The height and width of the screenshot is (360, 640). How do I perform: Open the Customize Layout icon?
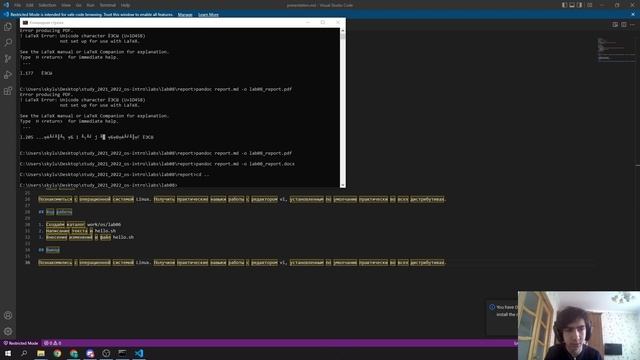(589, 5)
